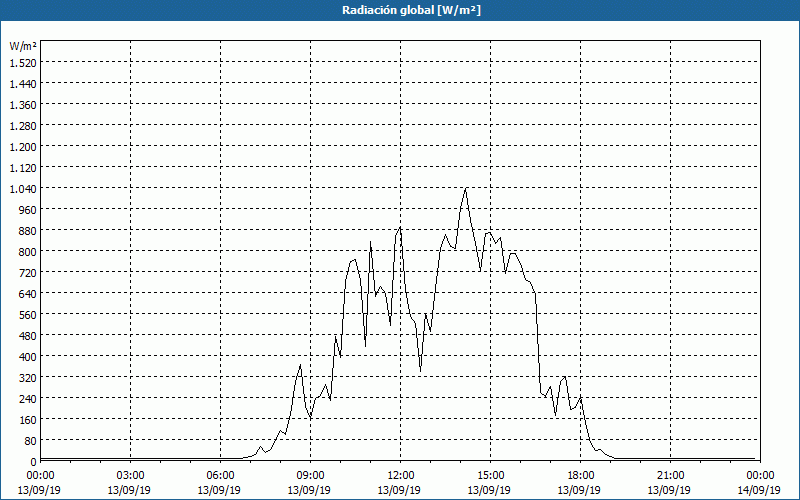The image size is (800, 500).
Task: Click the 80 y-axis label
Action: [x=30, y=441]
